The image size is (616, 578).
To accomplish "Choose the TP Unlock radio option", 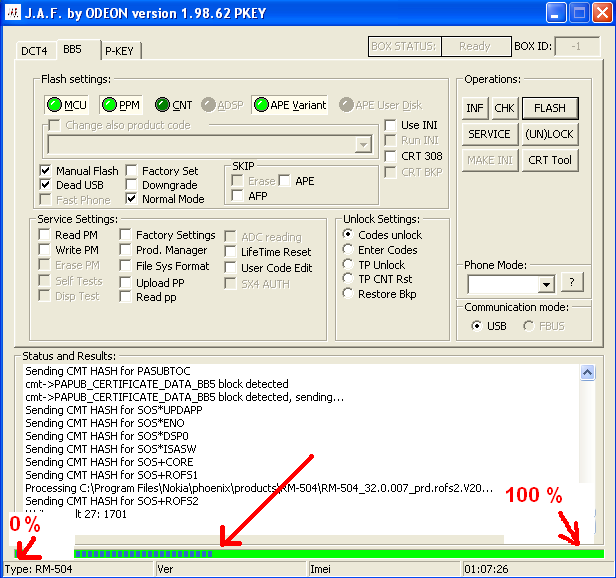I will click(x=348, y=264).
